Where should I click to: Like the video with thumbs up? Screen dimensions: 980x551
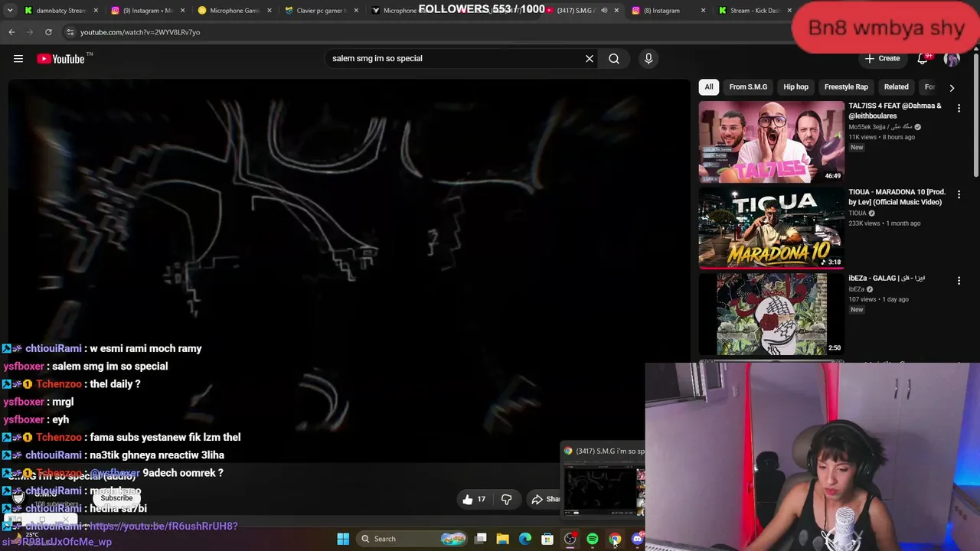474,499
